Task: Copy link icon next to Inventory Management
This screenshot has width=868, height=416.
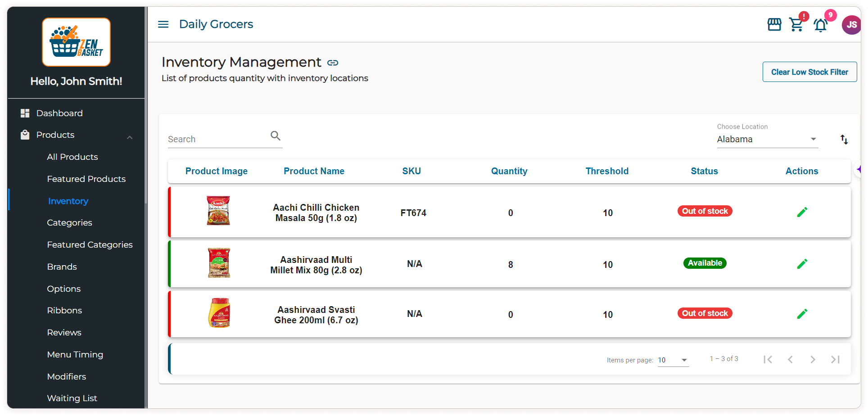Action: pos(333,63)
